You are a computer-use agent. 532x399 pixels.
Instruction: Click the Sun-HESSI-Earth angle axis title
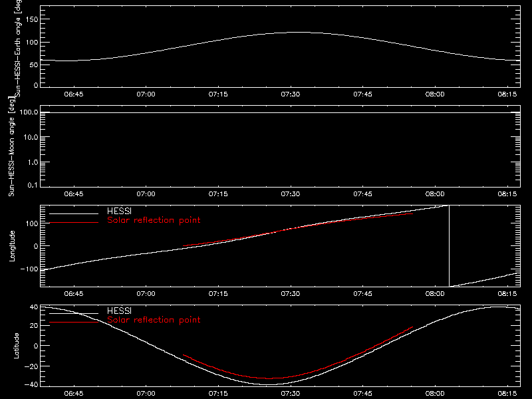[18, 49]
